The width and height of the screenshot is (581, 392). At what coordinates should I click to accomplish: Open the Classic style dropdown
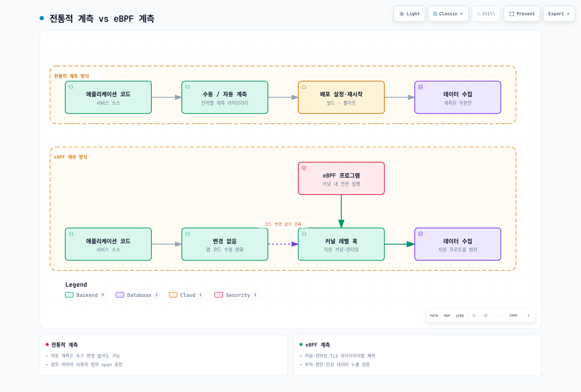(448, 14)
